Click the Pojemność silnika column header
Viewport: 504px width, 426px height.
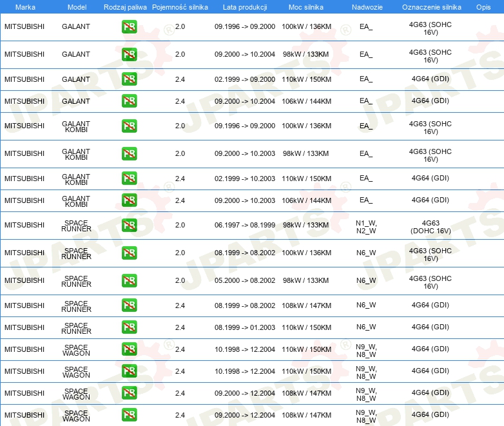pos(180,7)
